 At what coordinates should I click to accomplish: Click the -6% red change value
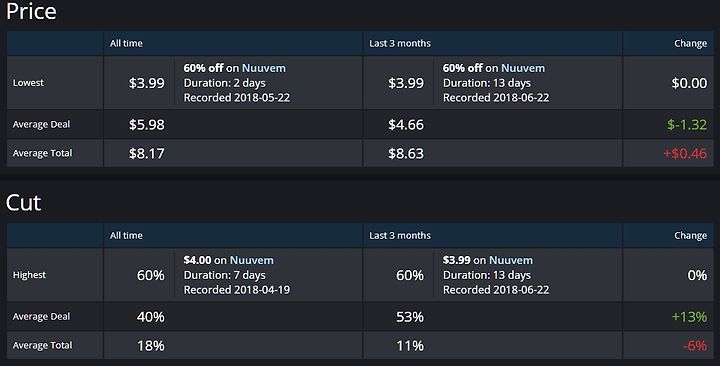pyautogui.click(x=695, y=346)
